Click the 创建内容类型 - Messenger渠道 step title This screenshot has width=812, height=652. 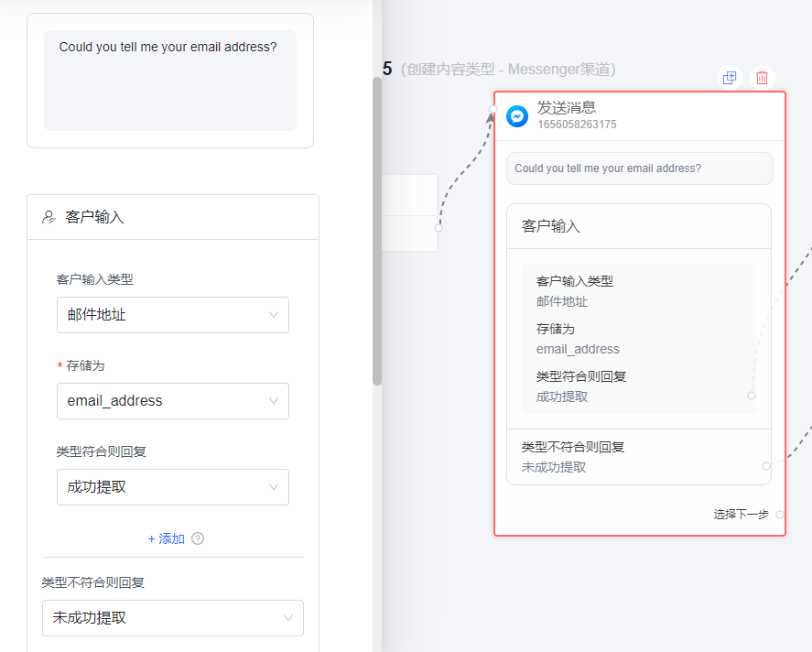click(x=508, y=69)
